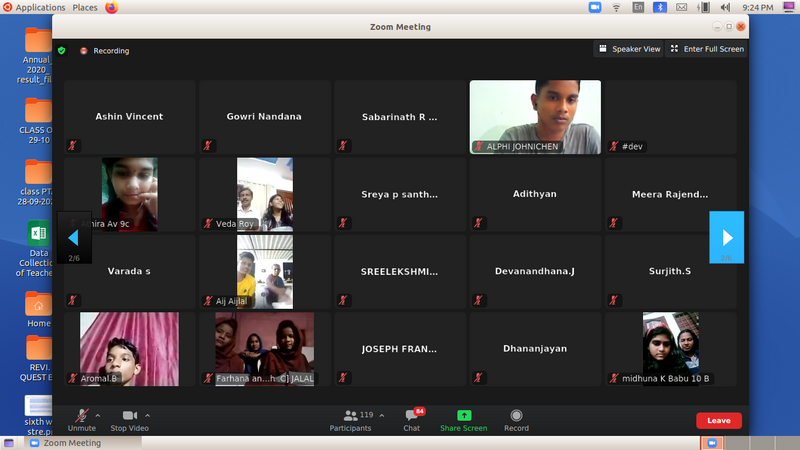Go to next gallery page with right arrow
The height and width of the screenshot is (450, 800).
[x=727, y=238]
